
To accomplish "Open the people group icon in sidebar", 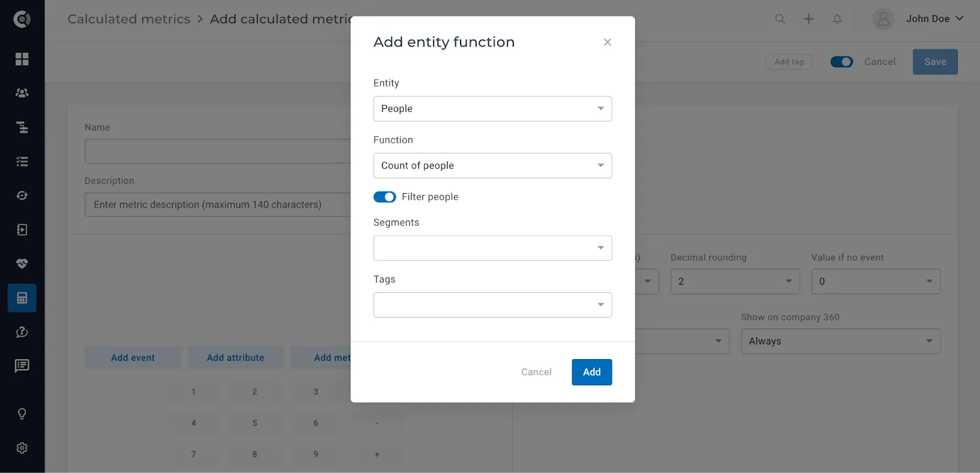I will (x=22, y=93).
